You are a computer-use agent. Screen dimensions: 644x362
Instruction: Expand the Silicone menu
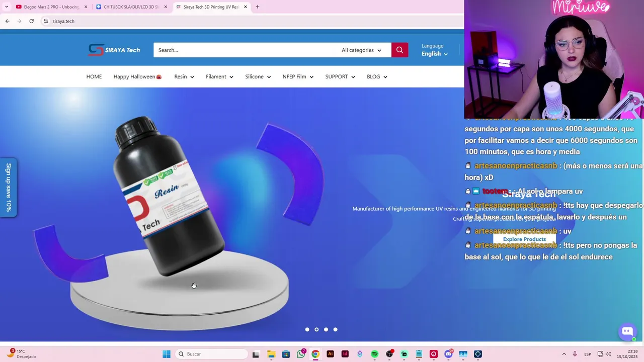tap(258, 76)
